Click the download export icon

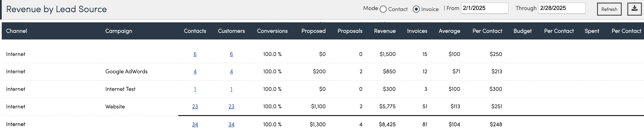click(x=634, y=9)
